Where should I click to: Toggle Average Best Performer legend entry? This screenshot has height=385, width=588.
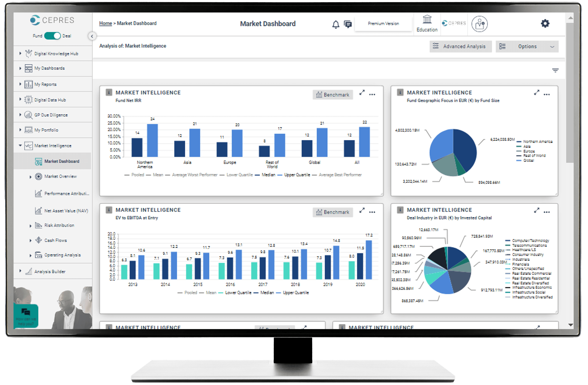pos(337,175)
